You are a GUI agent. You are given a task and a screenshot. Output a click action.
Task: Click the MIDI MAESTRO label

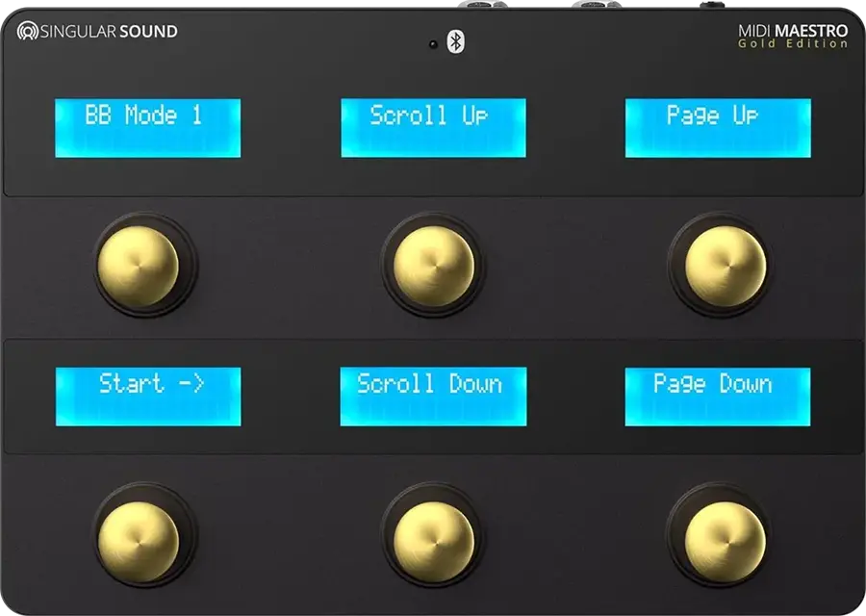click(x=793, y=31)
